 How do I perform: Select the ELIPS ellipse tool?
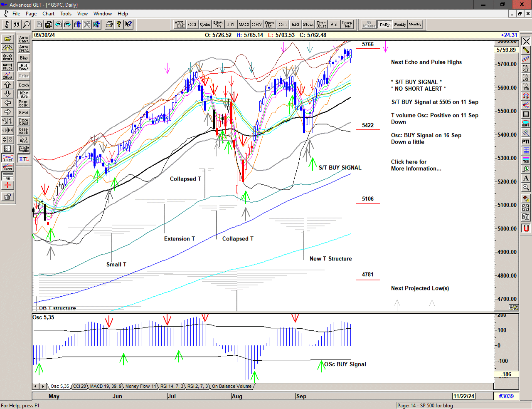pos(526,123)
